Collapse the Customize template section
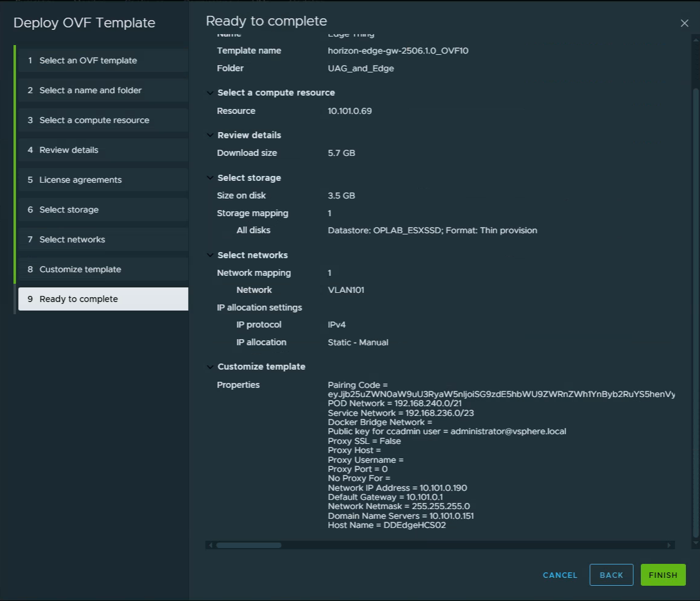This screenshot has width=700, height=601. tap(211, 367)
